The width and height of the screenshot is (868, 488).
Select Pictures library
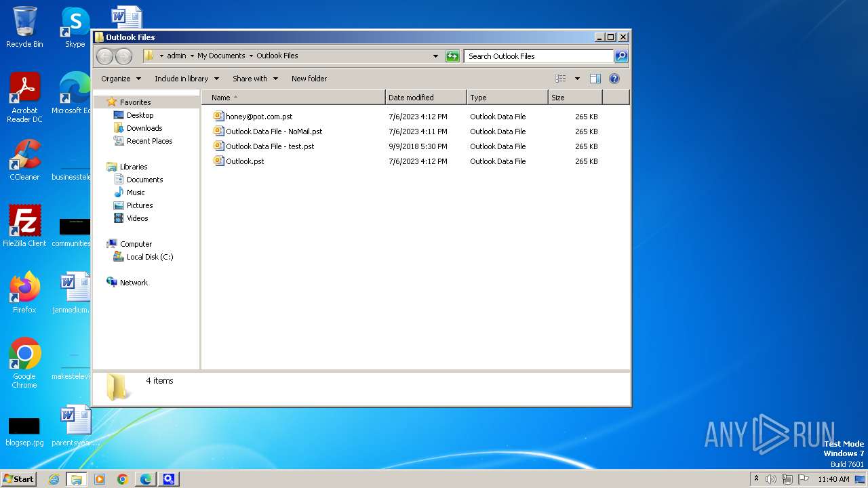(x=140, y=205)
